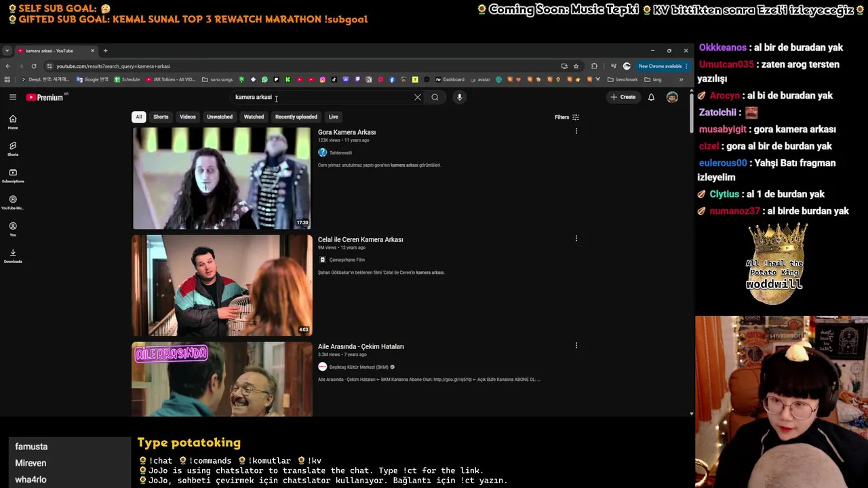
Task: Click the browser address bar URL
Action: 113,66
